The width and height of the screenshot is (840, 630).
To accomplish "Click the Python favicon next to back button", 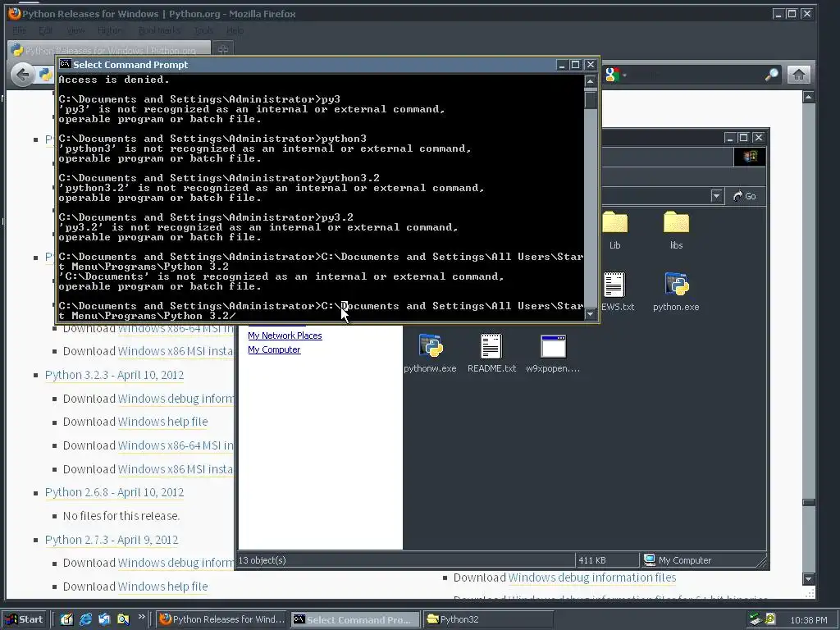I will (x=46, y=75).
